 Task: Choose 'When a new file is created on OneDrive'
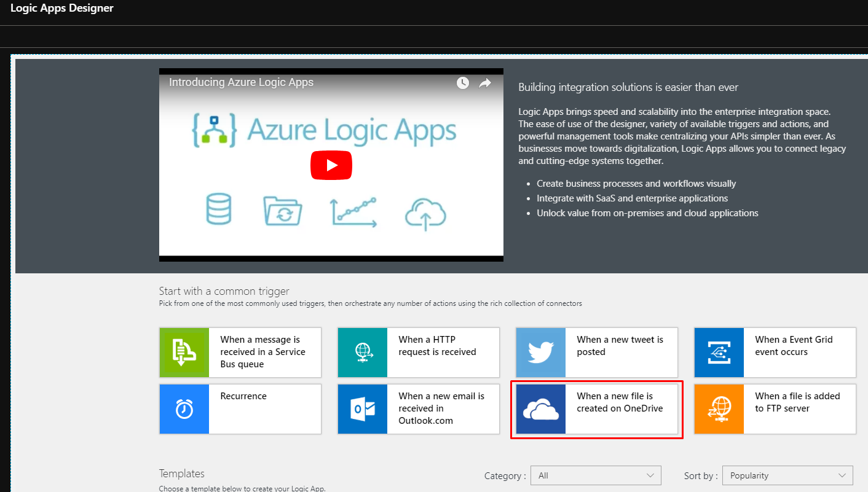point(597,409)
